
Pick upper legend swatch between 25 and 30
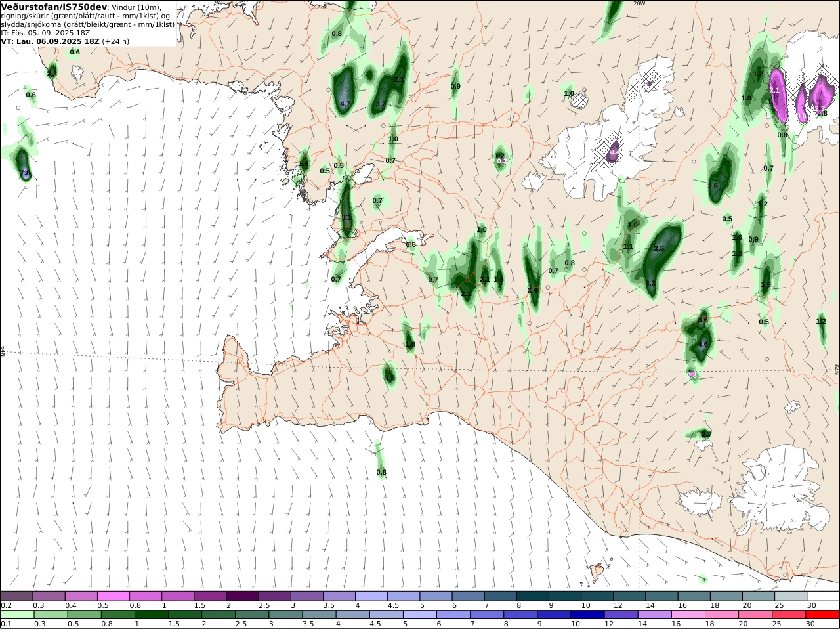coord(792,596)
